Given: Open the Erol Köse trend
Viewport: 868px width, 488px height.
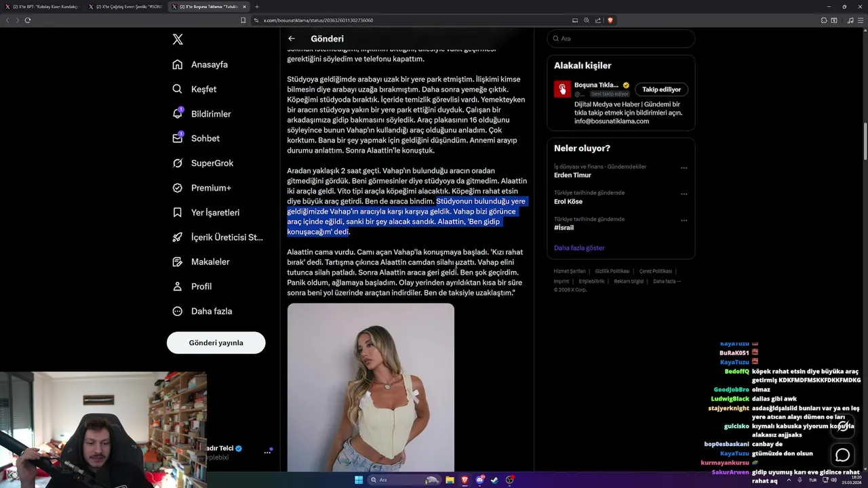Looking at the screenshot, I should [568, 201].
